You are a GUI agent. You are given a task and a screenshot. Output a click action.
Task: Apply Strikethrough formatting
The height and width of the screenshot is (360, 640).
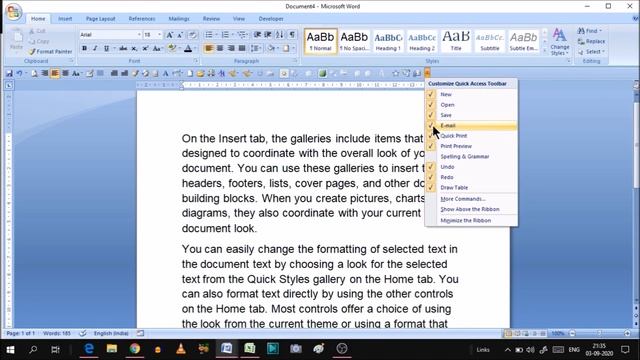[123, 48]
